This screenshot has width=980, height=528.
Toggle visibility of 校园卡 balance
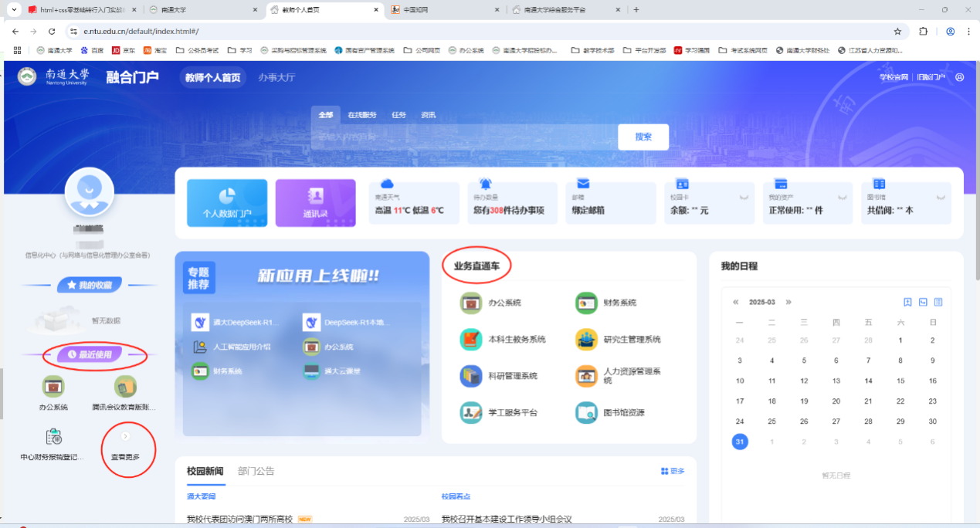[744, 198]
